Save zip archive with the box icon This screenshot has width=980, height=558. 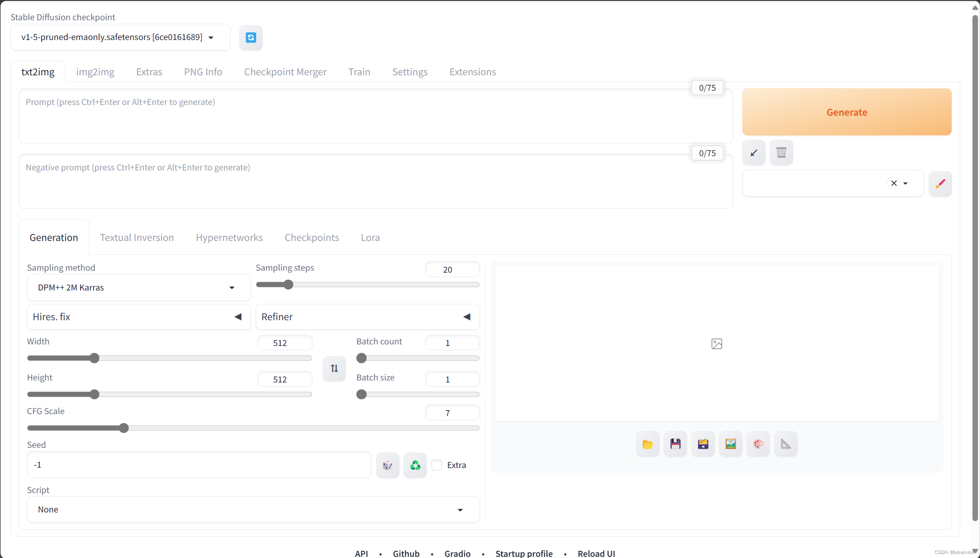tap(703, 444)
